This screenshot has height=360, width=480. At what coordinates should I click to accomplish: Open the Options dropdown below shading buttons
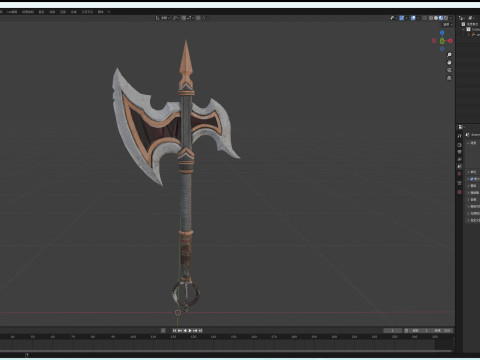tap(448, 25)
